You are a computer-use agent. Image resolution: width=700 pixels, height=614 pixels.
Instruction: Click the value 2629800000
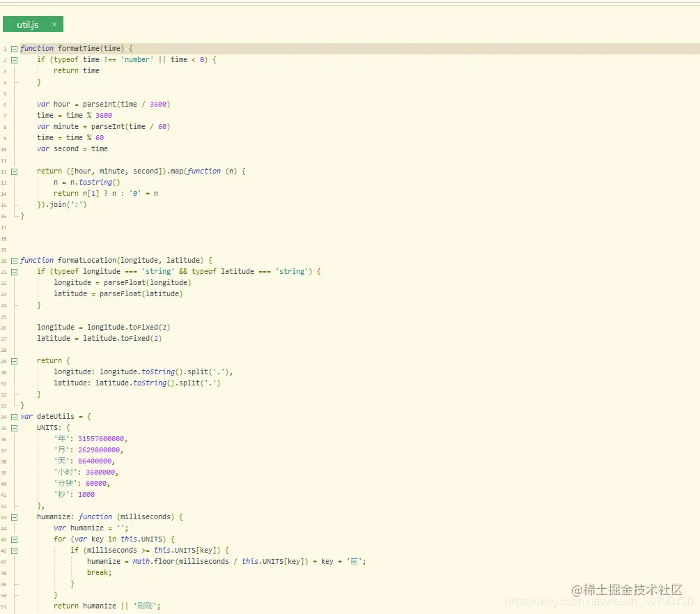pos(99,450)
